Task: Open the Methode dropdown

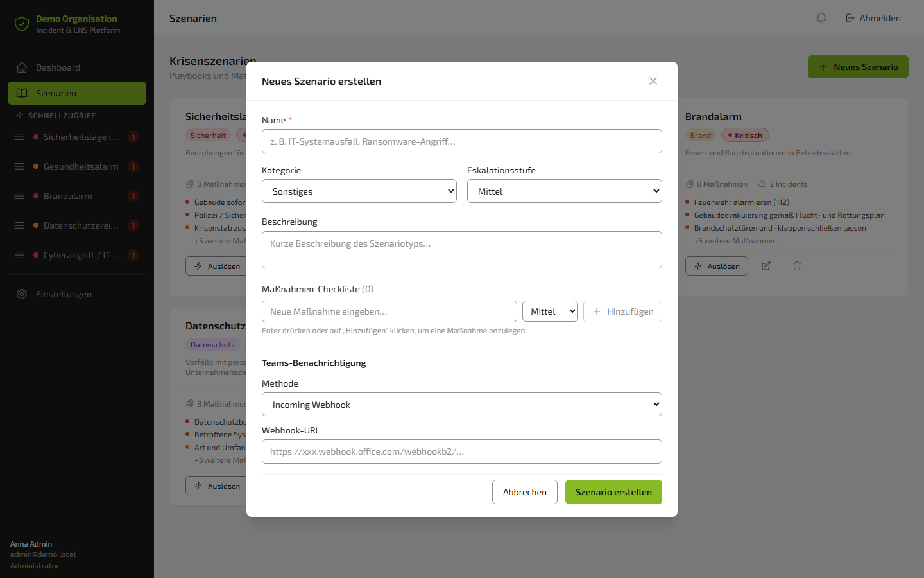Action: [x=462, y=405]
